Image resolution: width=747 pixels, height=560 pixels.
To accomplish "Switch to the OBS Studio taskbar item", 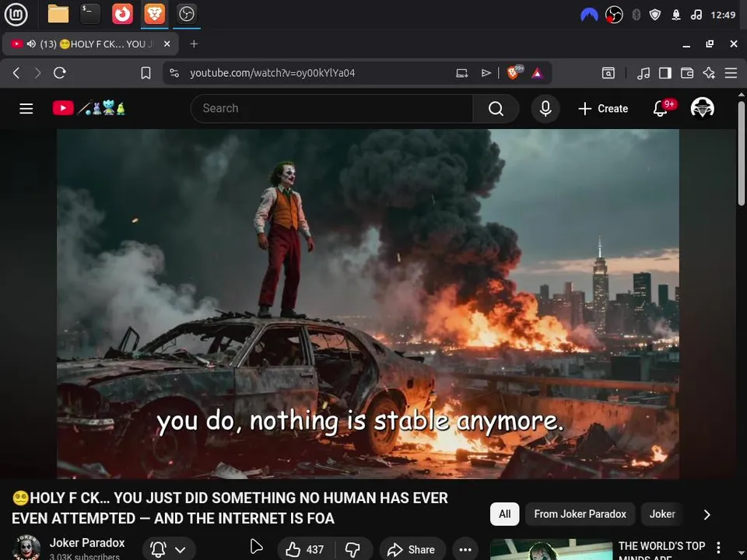I will click(x=186, y=14).
